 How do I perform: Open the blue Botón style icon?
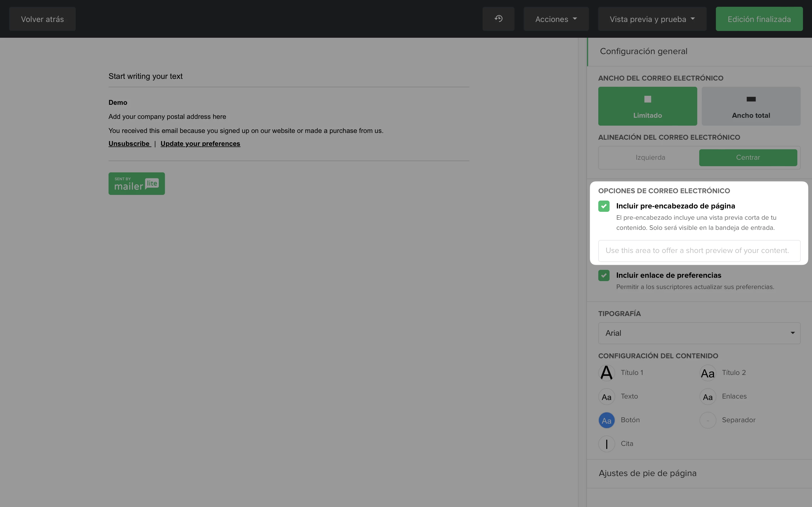coord(606,420)
